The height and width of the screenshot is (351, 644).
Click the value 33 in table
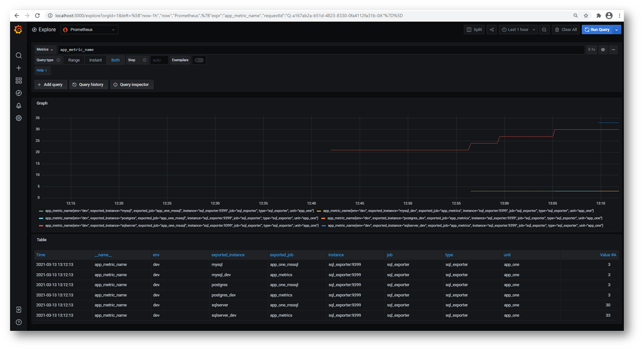608,315
